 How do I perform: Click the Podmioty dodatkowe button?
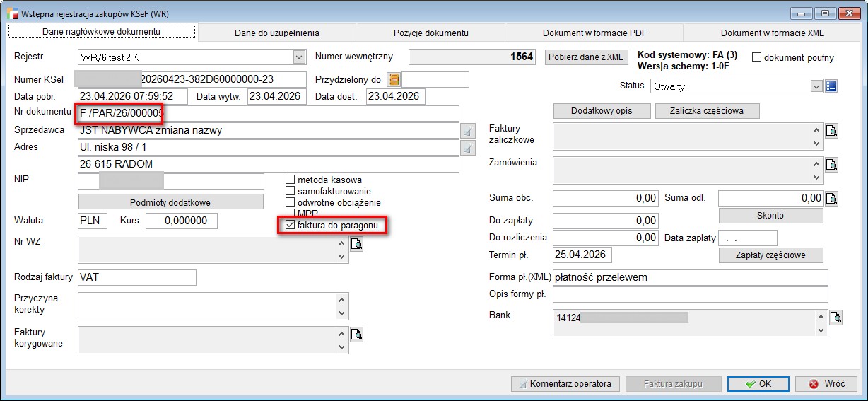click(170, 202)
